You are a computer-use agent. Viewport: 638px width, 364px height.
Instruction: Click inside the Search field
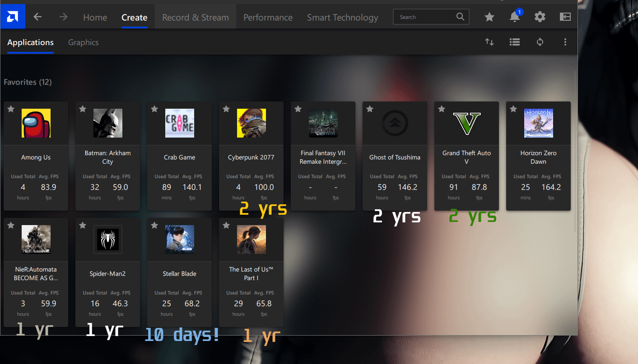(424, 17)
